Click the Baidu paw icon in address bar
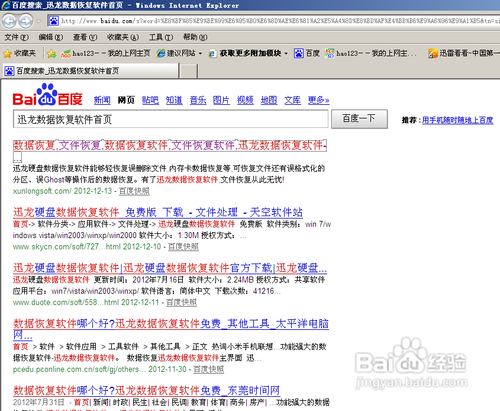This screenshot has width=500, height=411. coord(53,21)
